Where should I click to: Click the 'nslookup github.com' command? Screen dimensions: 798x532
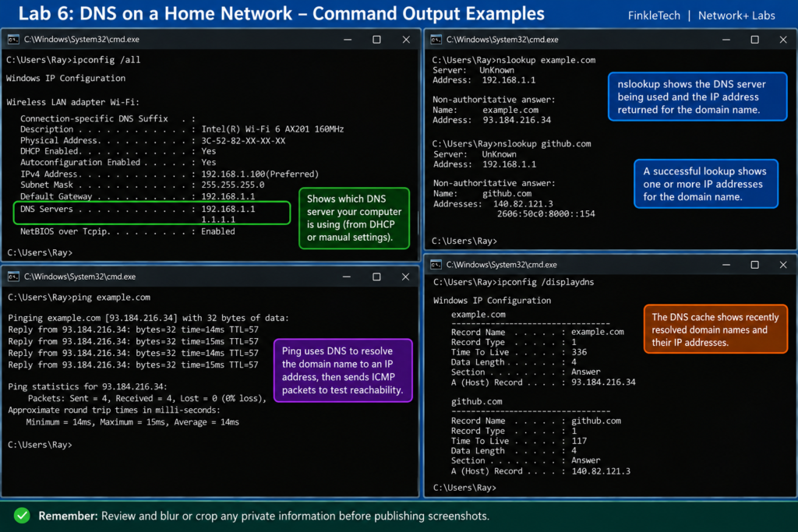[511, 143]
